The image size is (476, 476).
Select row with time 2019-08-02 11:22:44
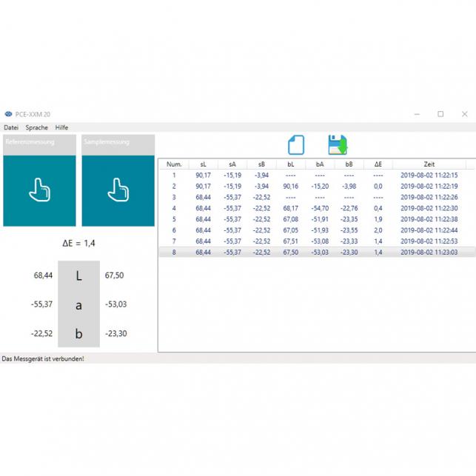click(318, 230)
